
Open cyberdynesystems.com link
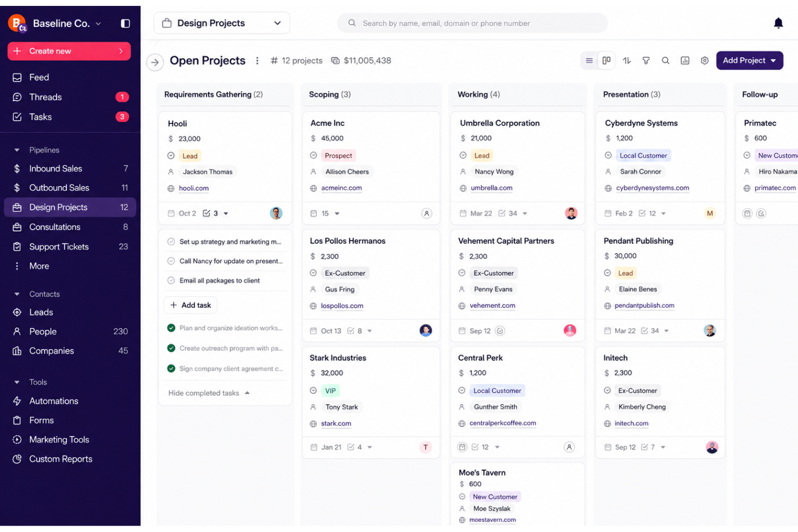[652, 188]
